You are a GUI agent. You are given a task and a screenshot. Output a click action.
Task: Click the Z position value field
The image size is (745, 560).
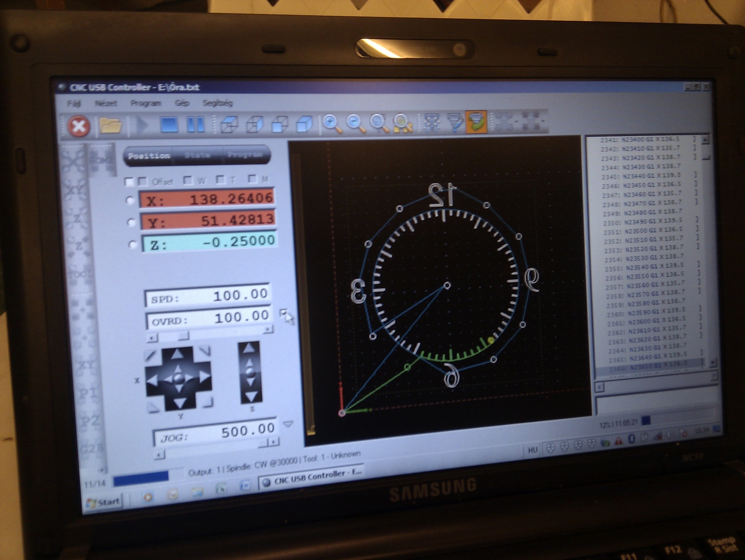tap(209, 242)
